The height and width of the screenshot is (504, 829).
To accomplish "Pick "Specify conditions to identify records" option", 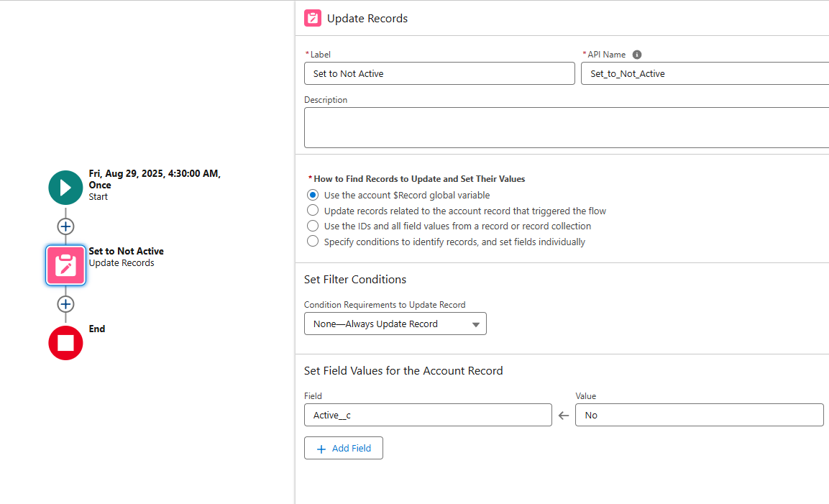I will 313,242.
